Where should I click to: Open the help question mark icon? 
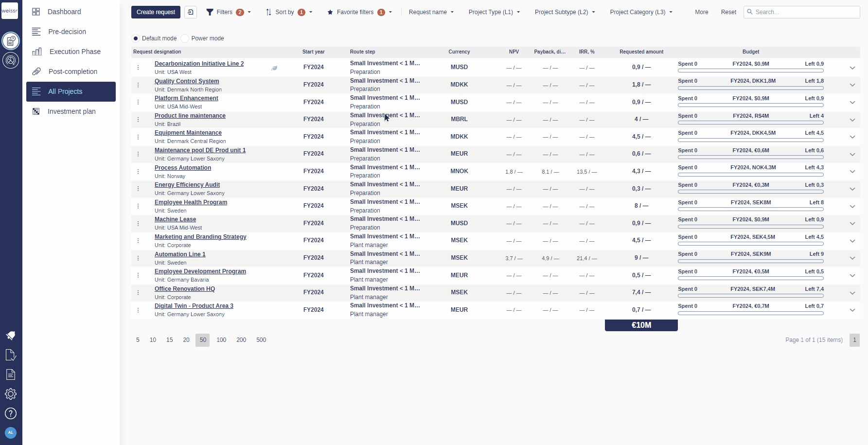[x=11, y=413]
